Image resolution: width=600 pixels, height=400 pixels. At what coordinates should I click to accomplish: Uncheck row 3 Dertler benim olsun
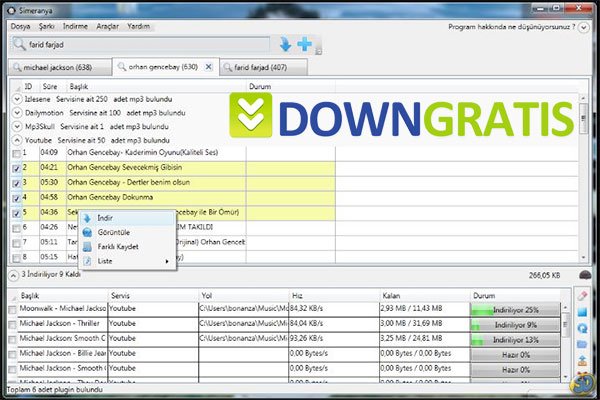(x=16, y=183)
